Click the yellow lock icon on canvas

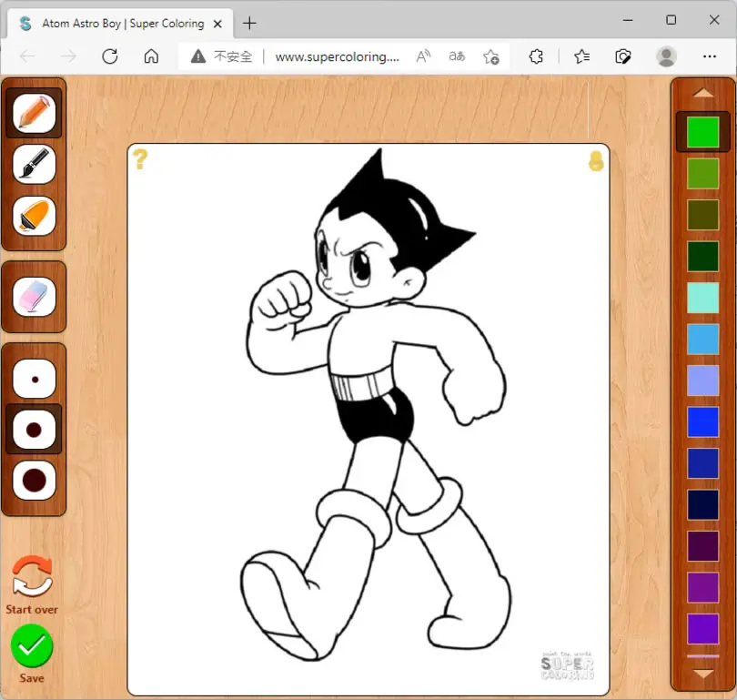(596, 161)
